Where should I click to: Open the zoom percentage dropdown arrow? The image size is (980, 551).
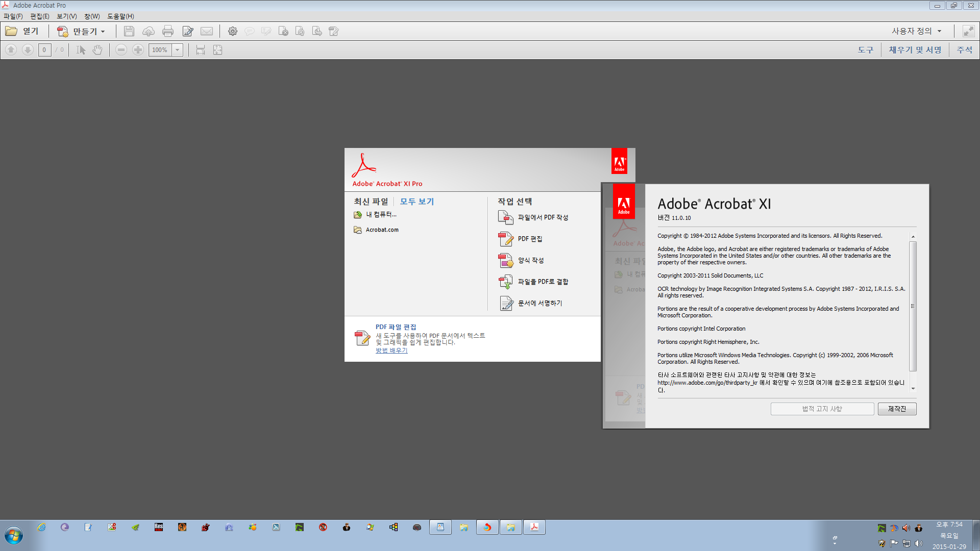click(178, 50)
